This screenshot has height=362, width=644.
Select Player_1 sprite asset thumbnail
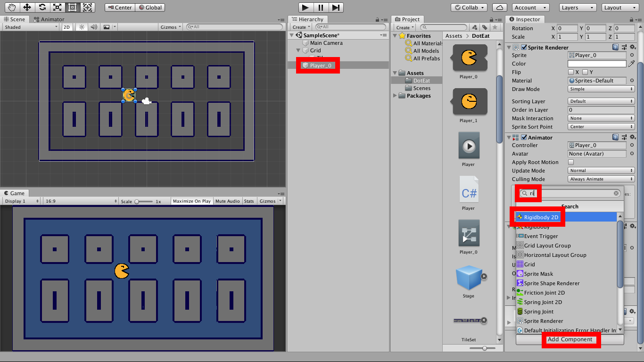pyautogui.click(x=470, y=101)
